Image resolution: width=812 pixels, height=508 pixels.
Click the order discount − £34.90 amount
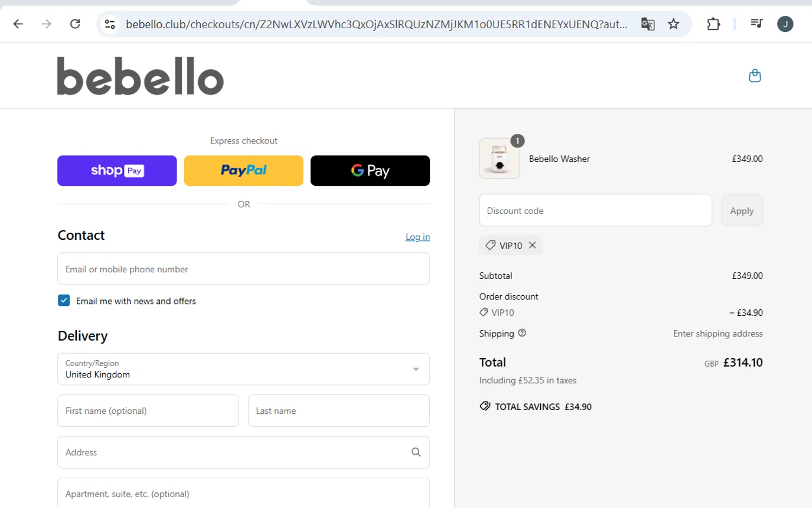[746, 312]
